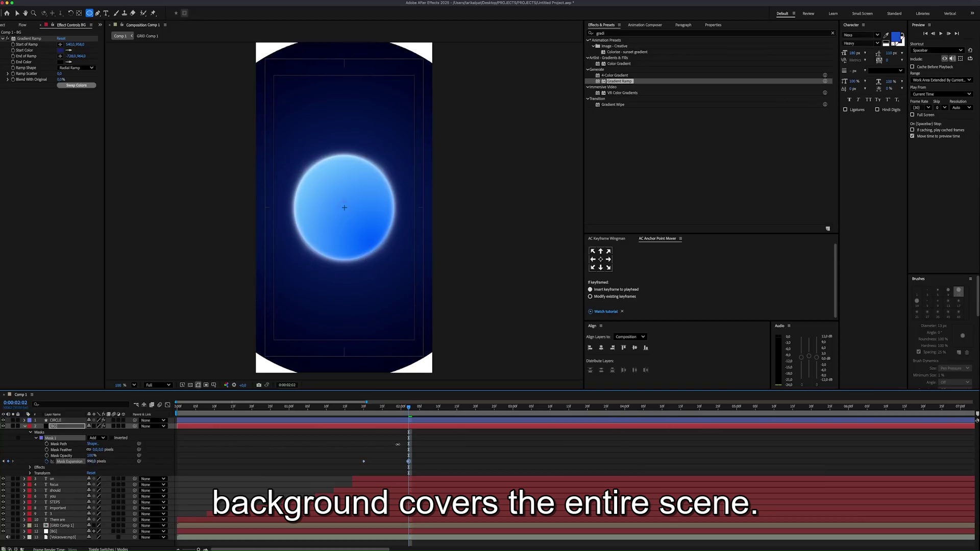Click Start Color eyedropper in Gradient Ramp
This screenshot has height=551, width=980.
(69, 50)
